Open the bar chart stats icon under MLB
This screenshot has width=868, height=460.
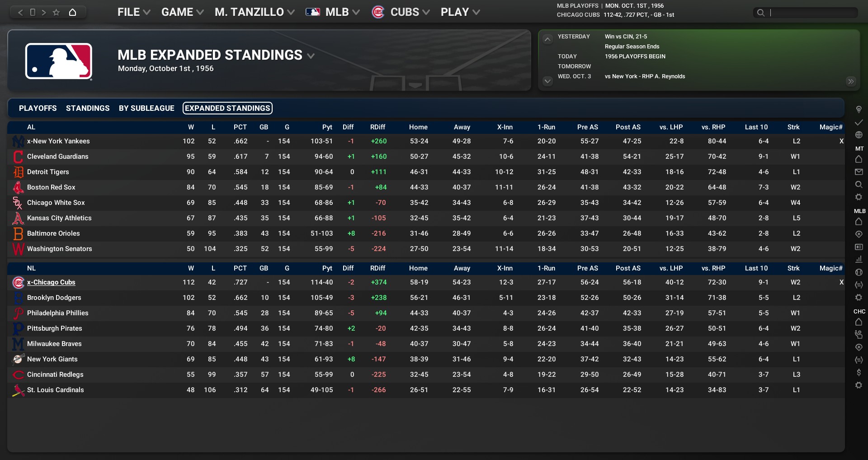[x=859, y=260]
